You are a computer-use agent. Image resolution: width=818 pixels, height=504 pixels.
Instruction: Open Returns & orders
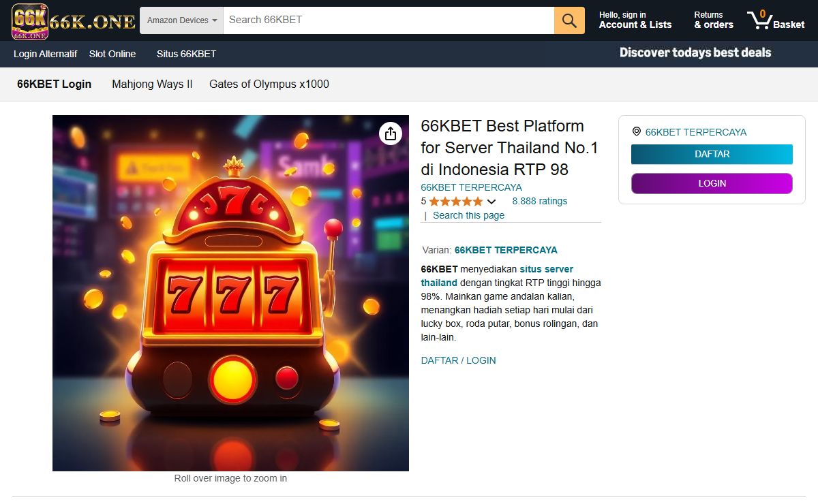coord(714,20)
